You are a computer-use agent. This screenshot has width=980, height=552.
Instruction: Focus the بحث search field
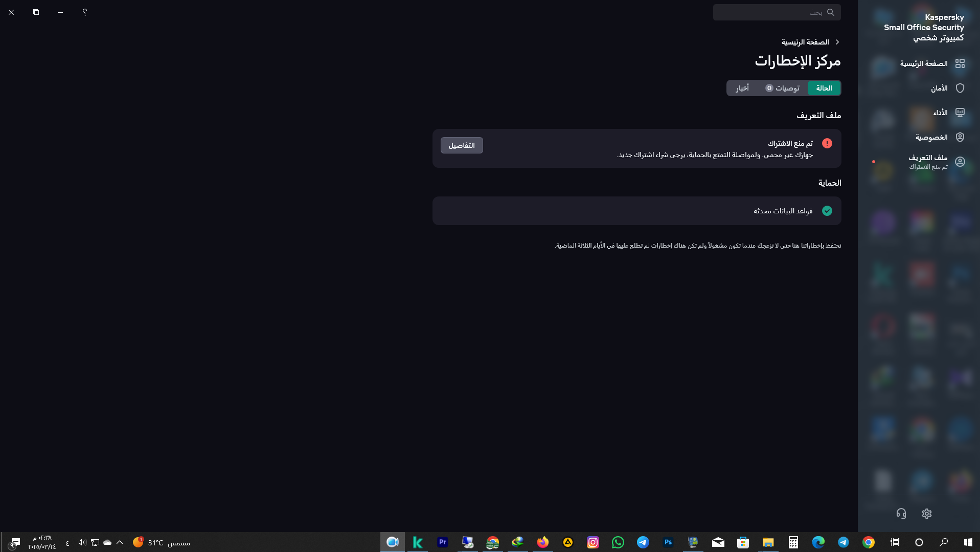pyautogui.click(x=777, y=12)
